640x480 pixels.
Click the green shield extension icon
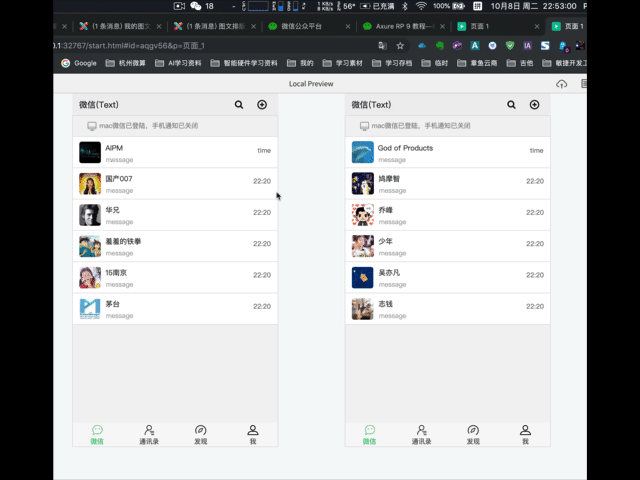510,46
